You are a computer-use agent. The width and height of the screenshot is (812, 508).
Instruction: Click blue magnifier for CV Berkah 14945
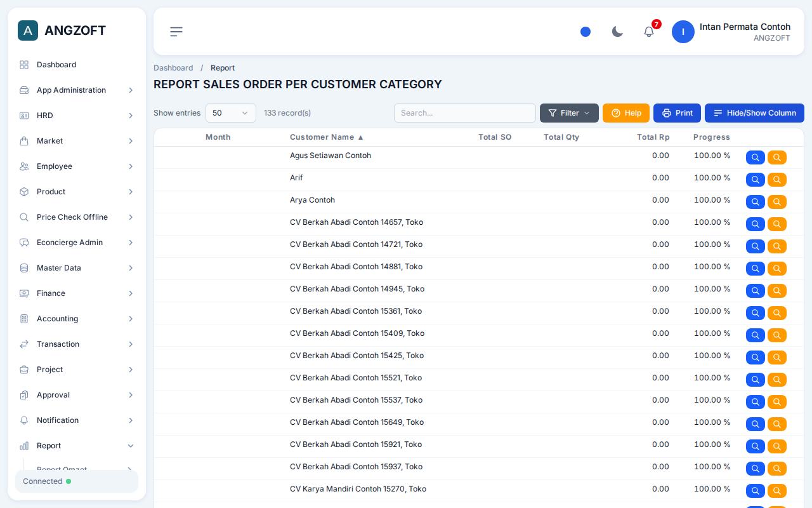pyautogui.click(x=756, y=291)
